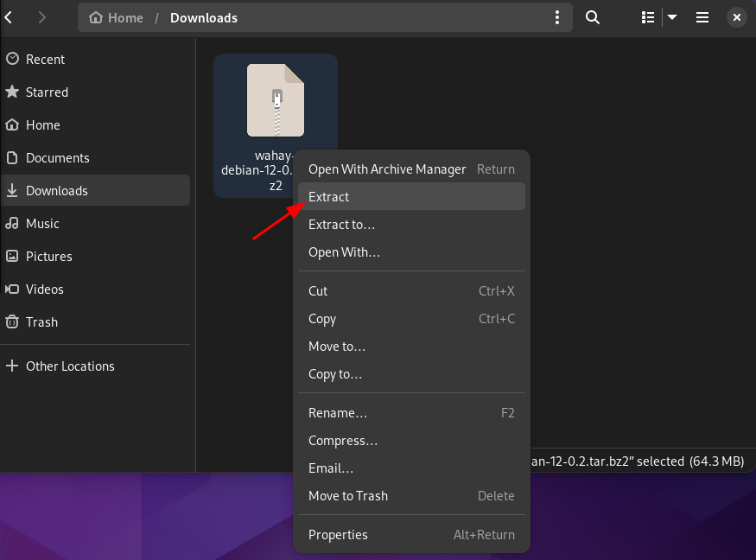Open Other Locations in the sidebar
Screen dimensions: 756x560
coord(70,366)
